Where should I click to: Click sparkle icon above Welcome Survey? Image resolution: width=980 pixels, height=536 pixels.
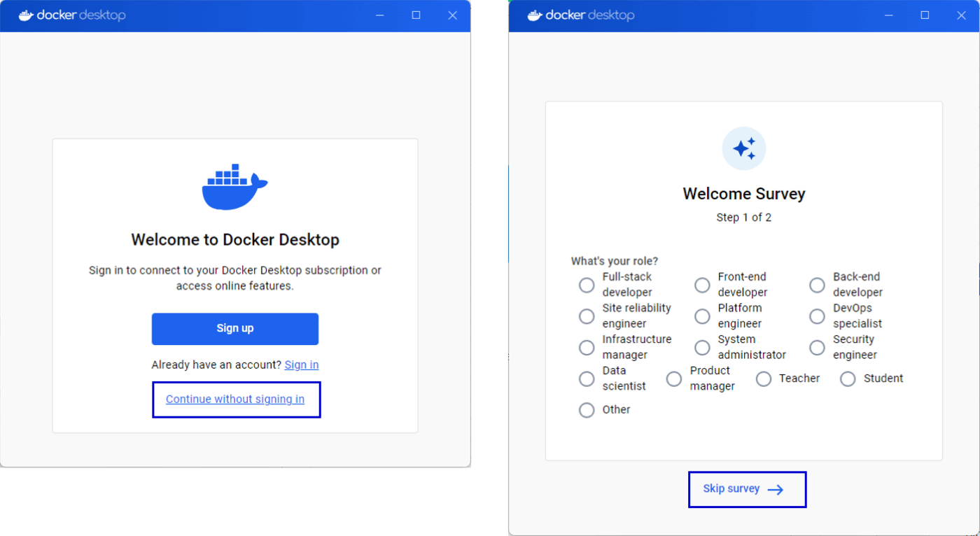[744, 148]
